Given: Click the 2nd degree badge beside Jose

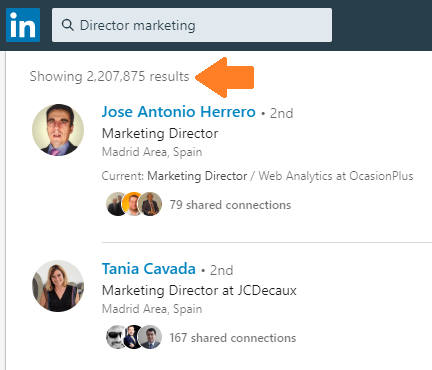Looking at the screenshot, I should click(281, 113).
